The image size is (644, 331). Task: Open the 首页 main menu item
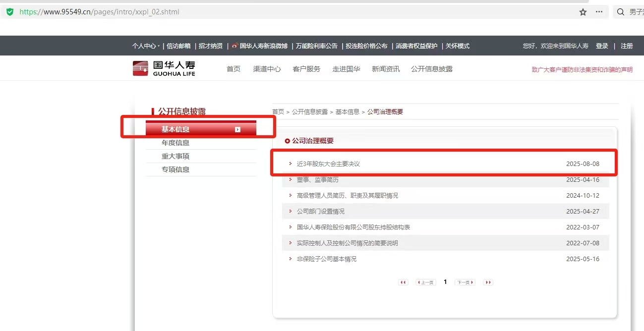[234, 69]
